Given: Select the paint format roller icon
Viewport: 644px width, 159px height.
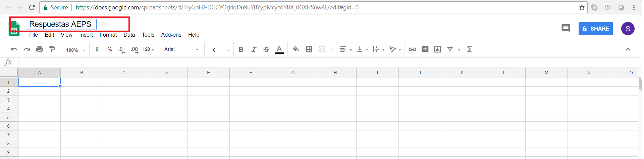Looking at the screenshot, I should pyautogui.click(x=52, y=49).
